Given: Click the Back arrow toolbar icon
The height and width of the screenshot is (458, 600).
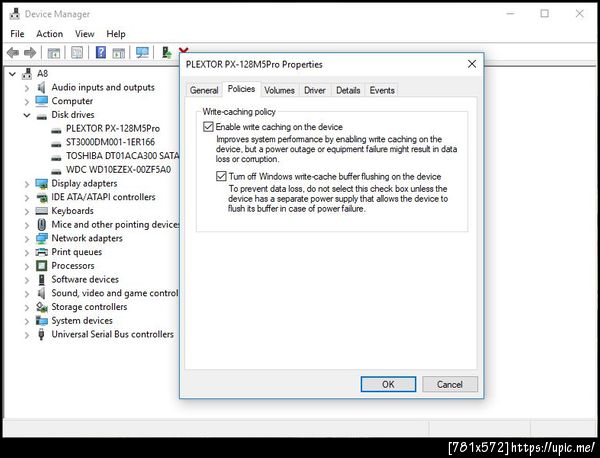Looking at the screenshot, I should [13, 52].
